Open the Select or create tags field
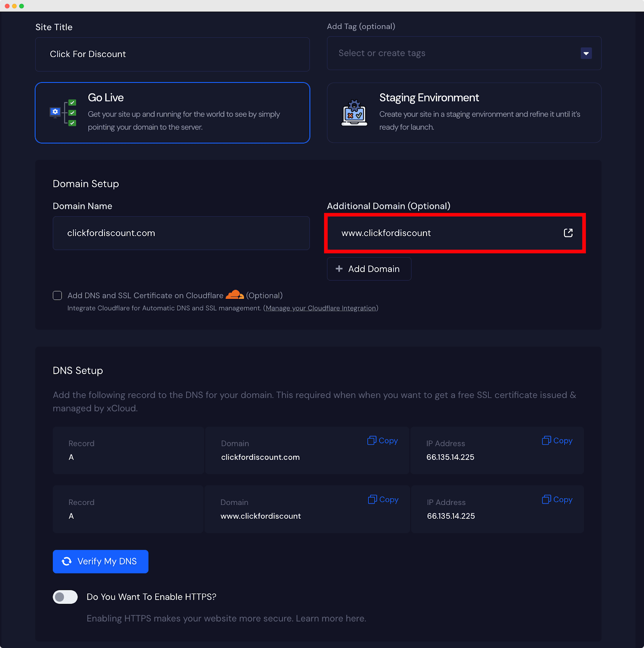Screen dimensions: 644x648 (x=454, y=53)
